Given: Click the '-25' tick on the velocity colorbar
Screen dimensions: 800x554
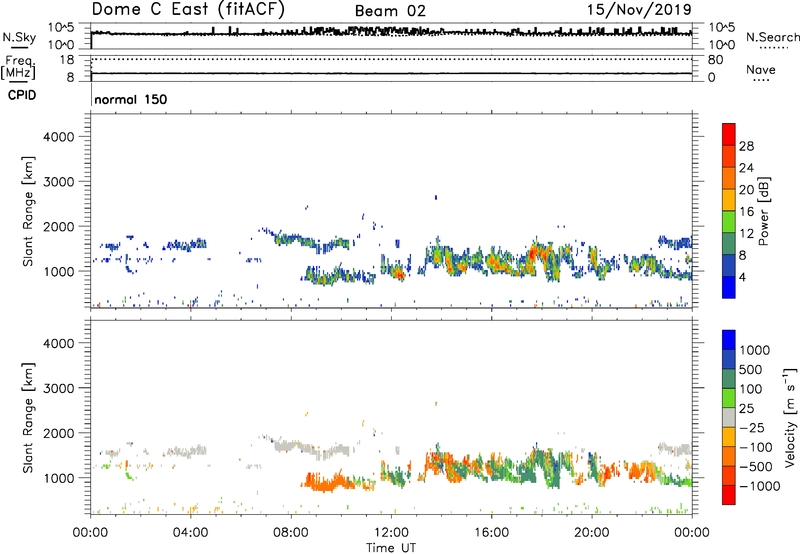Looking at the screenshot, I should [x=752, y=427].
